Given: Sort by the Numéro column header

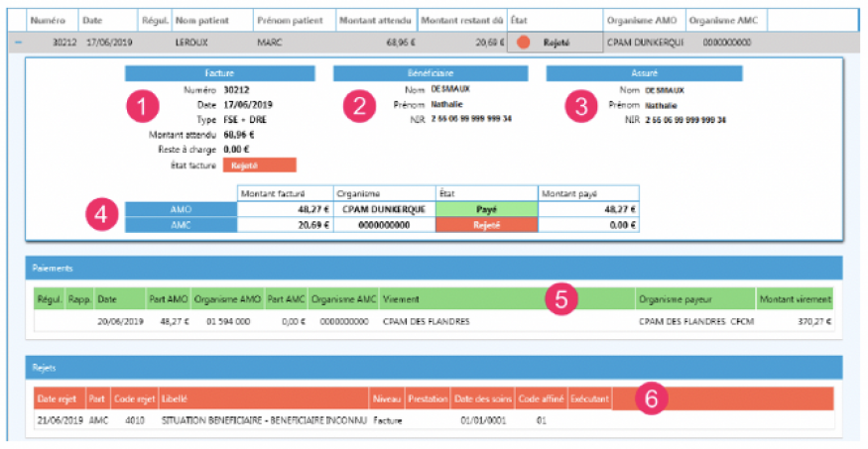Looking at the screenshot, I should (50, 20).
